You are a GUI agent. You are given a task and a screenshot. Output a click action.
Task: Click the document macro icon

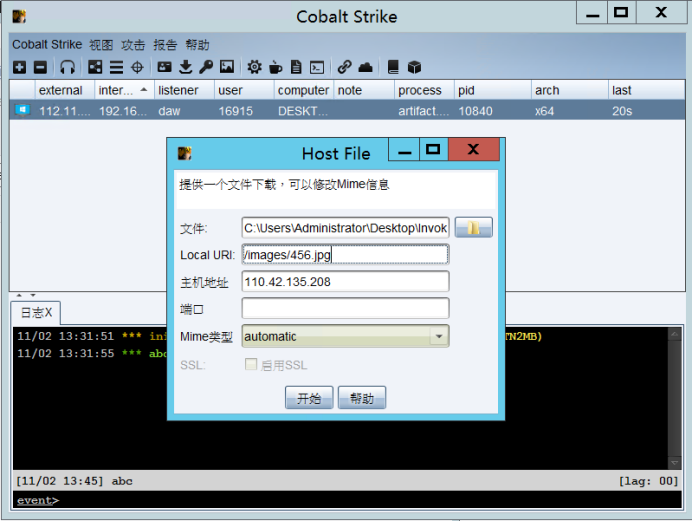click(x=296, y=67)
